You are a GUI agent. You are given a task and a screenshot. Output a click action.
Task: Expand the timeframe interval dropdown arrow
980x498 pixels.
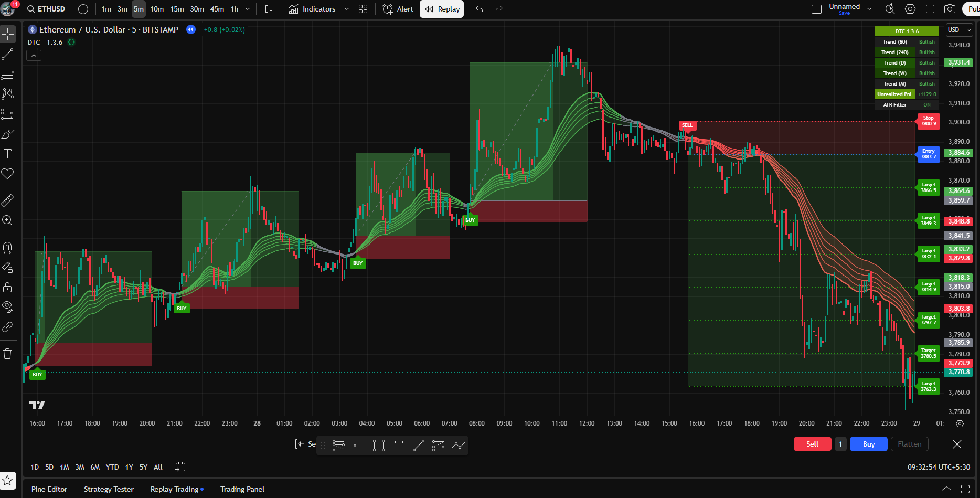(248, 9)
